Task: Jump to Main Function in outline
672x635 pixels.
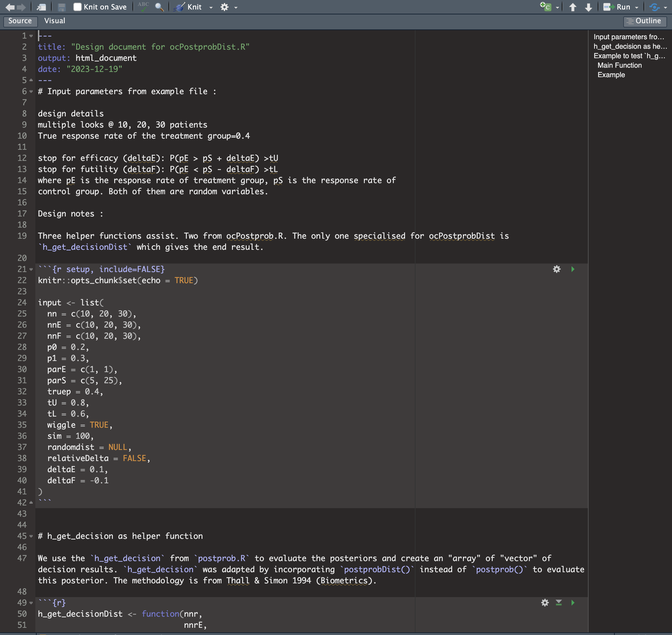Action: click(619, 65)
